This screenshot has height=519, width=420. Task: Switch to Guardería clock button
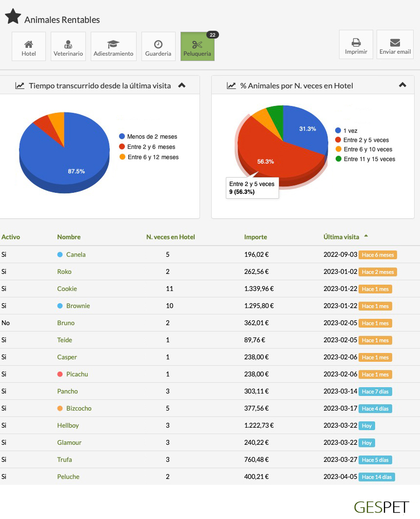(158, 47)
